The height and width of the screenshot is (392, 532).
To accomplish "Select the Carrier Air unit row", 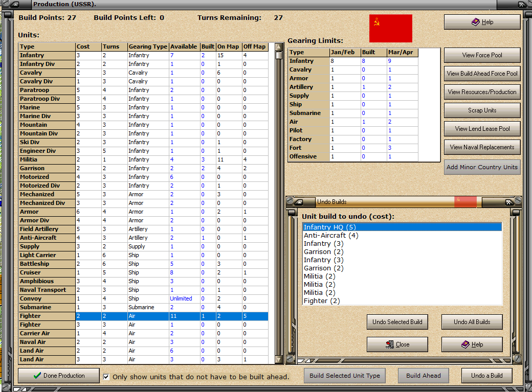I will coord(143,333).
